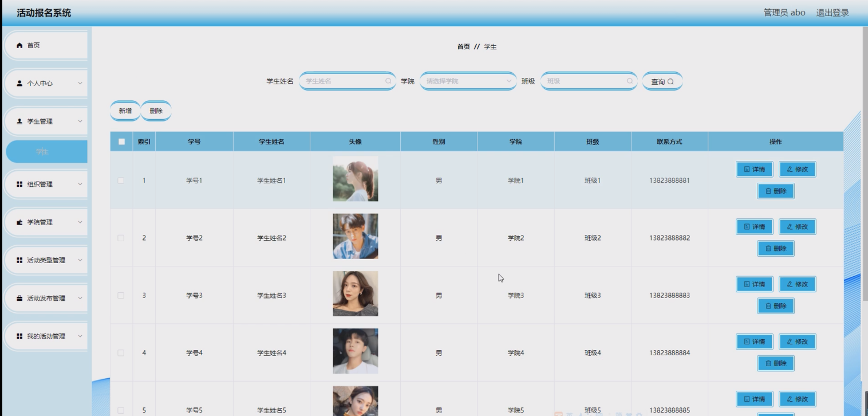Check the checkbox for row 学号3

point(121,295)
